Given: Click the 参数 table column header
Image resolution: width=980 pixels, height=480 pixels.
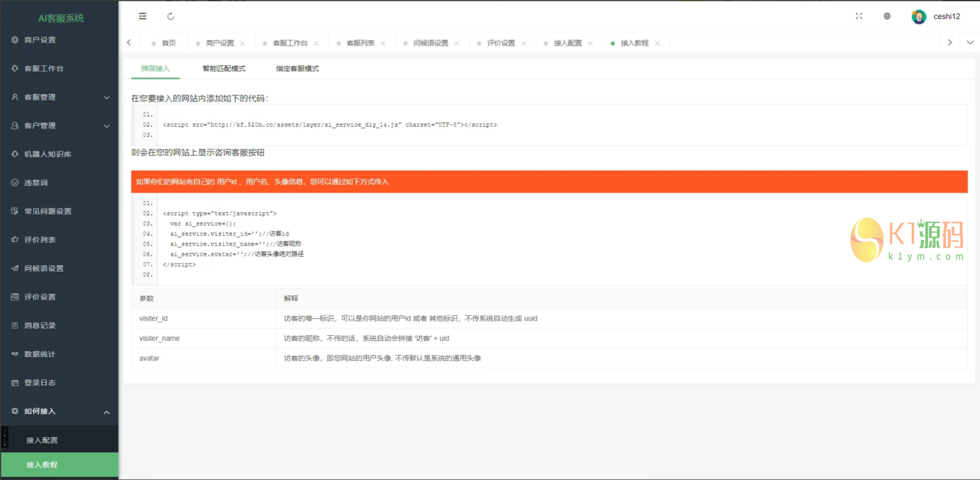Looking at the screenshot, I should click(x=204, y=299).
